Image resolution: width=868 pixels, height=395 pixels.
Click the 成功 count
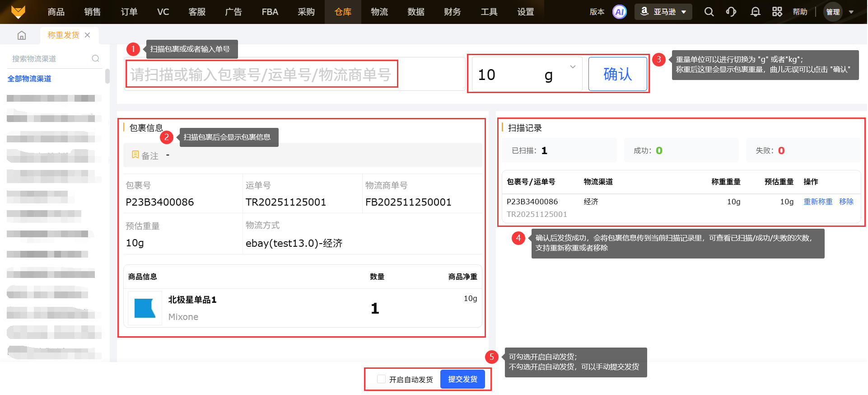coord(659,150)
